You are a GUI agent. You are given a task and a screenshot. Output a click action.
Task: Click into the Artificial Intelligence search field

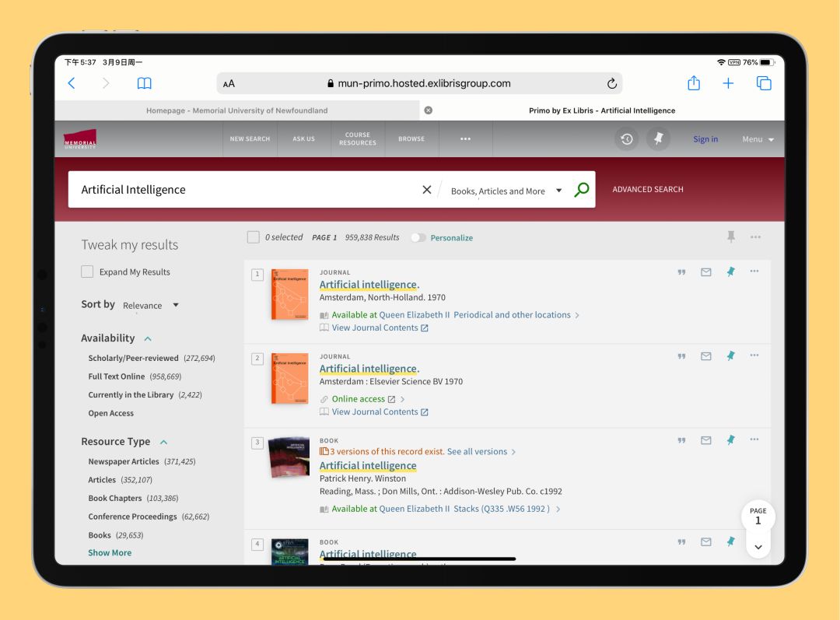(247, 190)
